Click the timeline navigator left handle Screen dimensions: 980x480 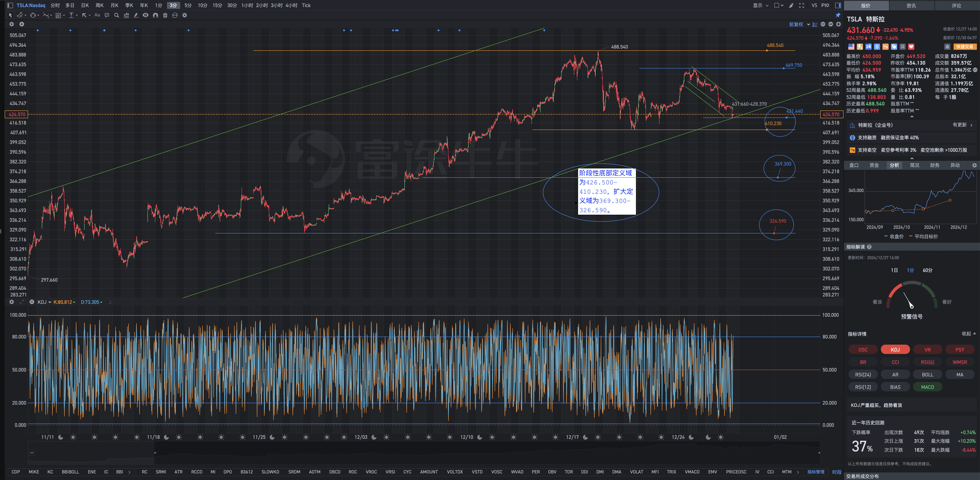click(155, 453)
